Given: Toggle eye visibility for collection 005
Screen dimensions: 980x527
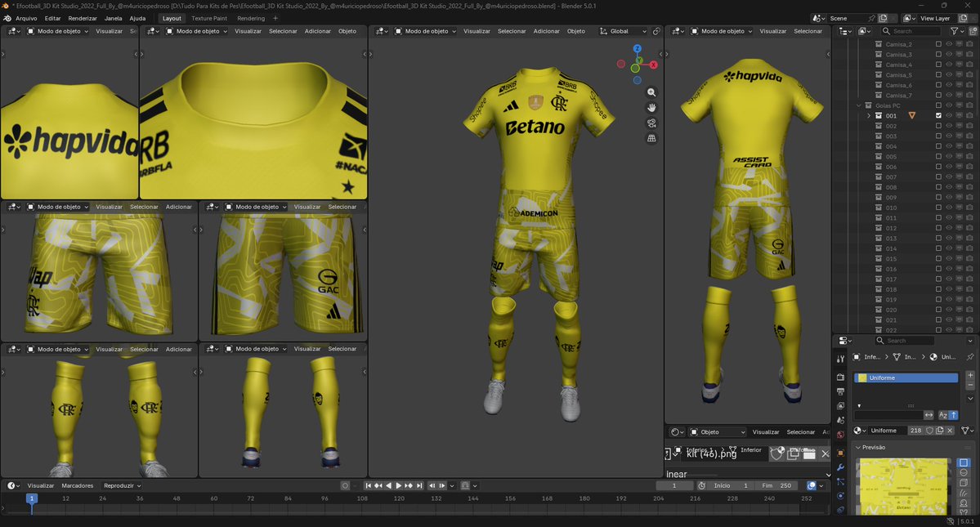Looking at the screenshot, I should (x=949, y=157).
